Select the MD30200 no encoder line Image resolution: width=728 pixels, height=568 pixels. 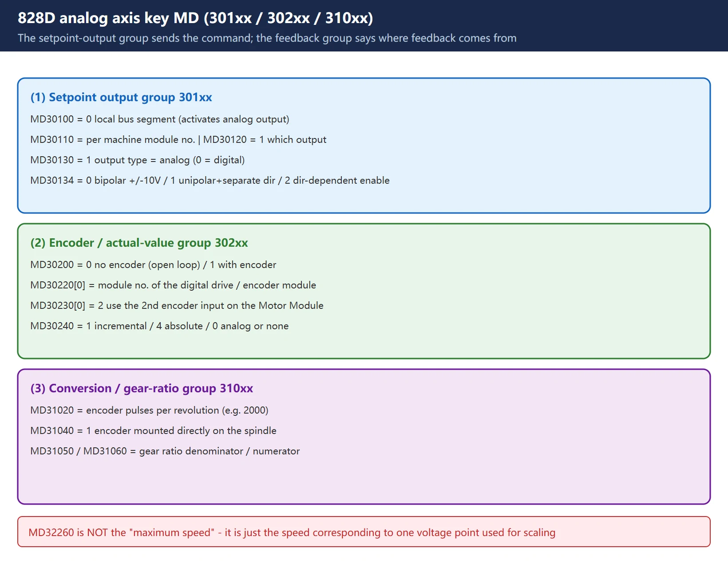tap(153, 264)
